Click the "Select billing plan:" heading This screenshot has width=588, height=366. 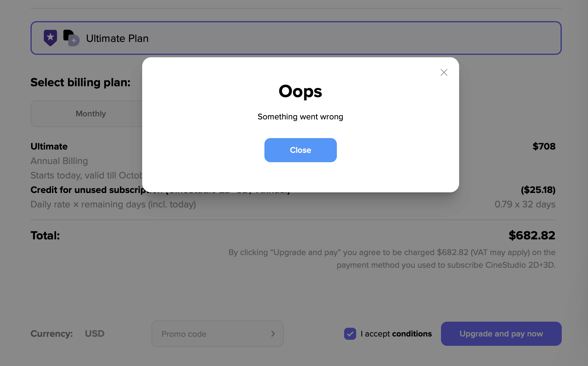[x=80, y=82]
